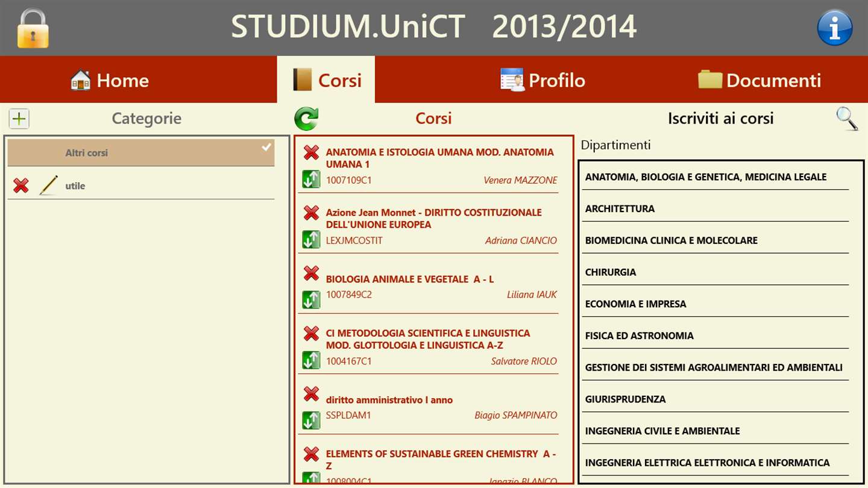This screenshot has height=488, width=868.
Task: Switch to the Profilo tab
Action: pos(542,80)
